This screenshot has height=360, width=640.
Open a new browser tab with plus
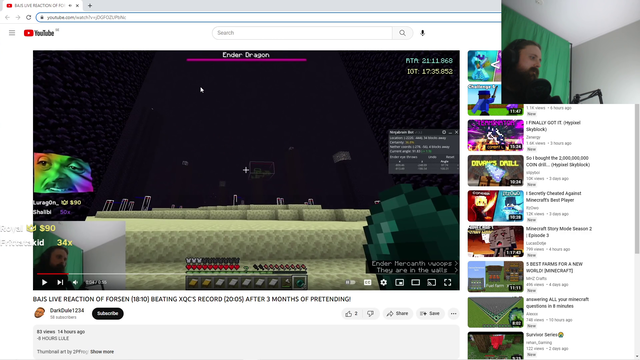click(90, 5)
